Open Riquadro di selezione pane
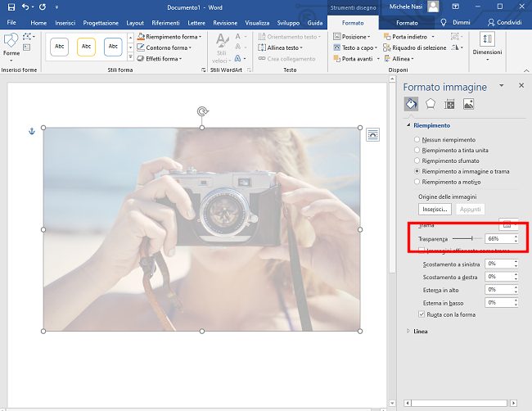Image resolution: width=532 pixels, height=411 pixels. click(x=415, y=47)
